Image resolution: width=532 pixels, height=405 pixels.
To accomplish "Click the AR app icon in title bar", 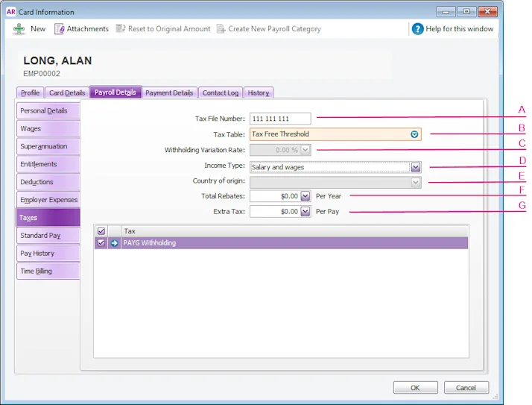I will click(x=11, y=12).
